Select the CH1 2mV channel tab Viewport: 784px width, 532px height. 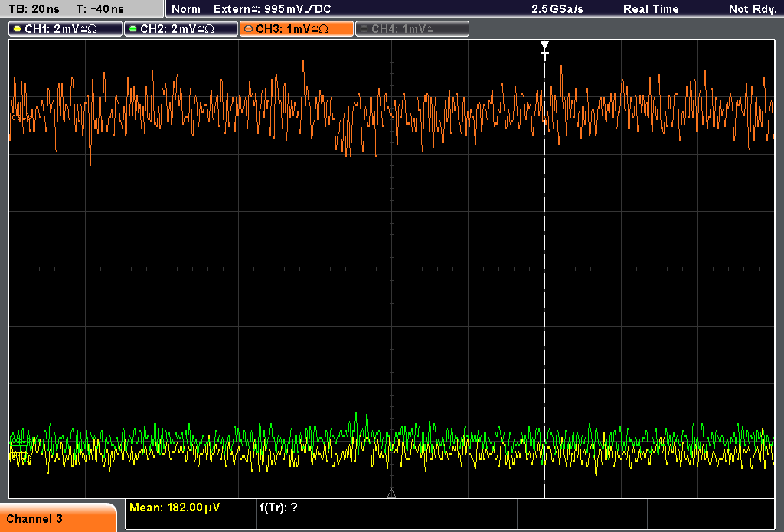pos(66,29)
